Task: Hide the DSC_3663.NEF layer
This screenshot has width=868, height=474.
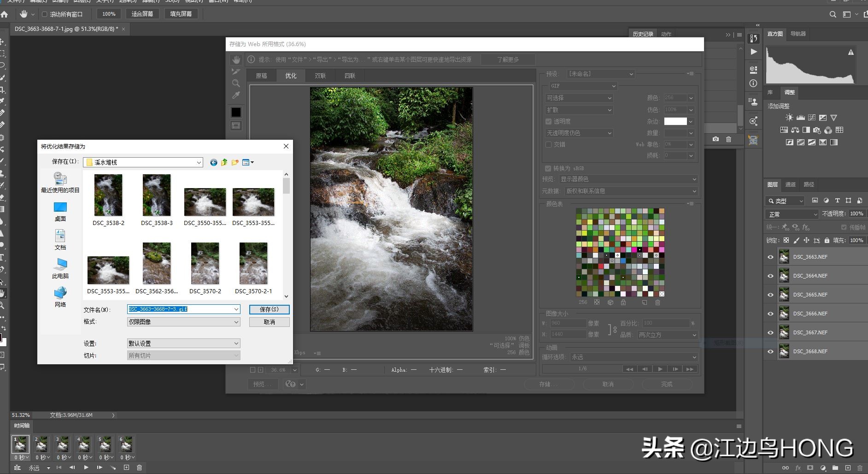Action: pos(770,257)
